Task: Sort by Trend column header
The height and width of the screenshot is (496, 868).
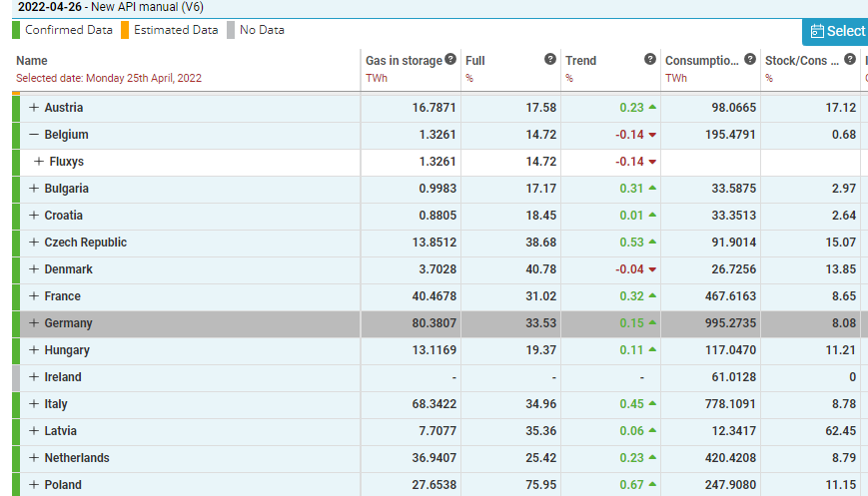Action: (x=580, y=61)
